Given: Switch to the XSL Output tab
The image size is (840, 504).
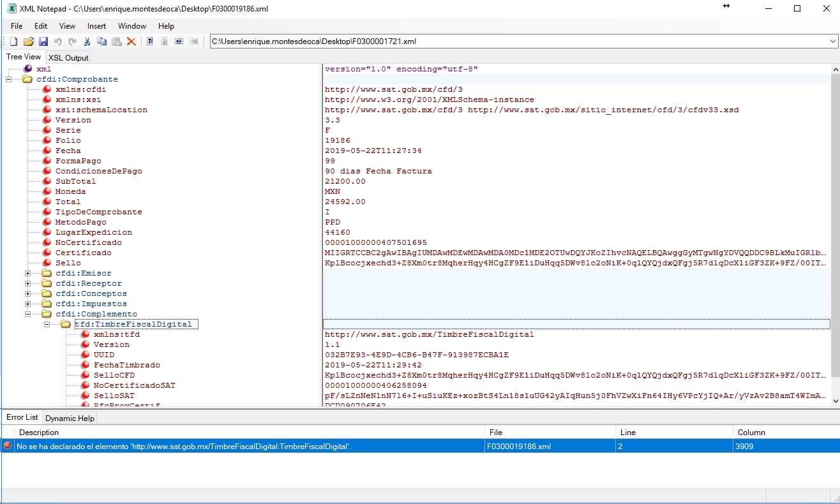Looking at the screenshot, I should click(68, 57).
